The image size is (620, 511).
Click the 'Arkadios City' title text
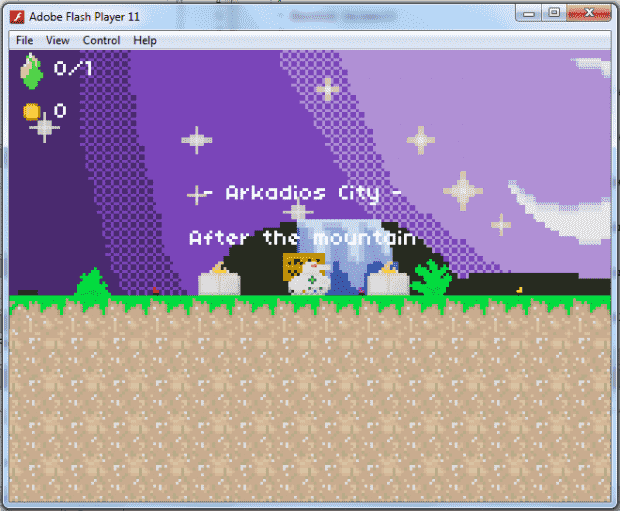[x=300, y=192]
